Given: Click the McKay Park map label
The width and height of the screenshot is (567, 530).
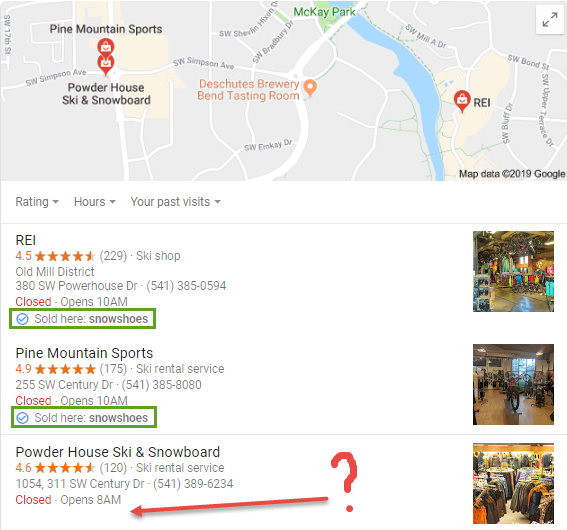Looking at the screenshot, I should pyautogui.click(x=324, y=12).
